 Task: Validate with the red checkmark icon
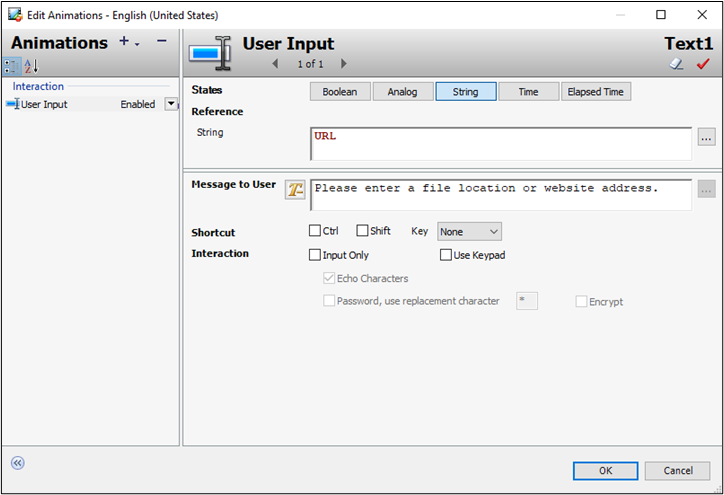tap(703, 64)
